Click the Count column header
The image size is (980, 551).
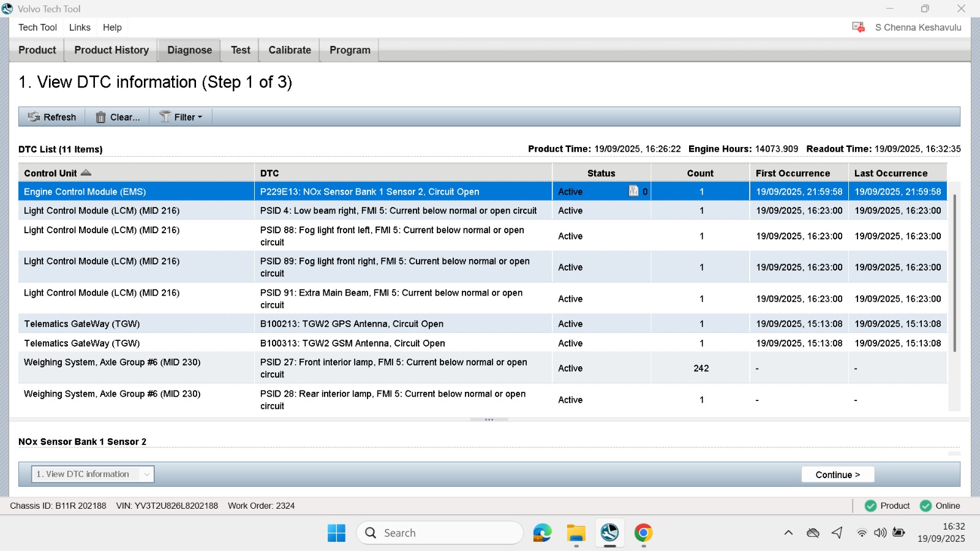700,173
